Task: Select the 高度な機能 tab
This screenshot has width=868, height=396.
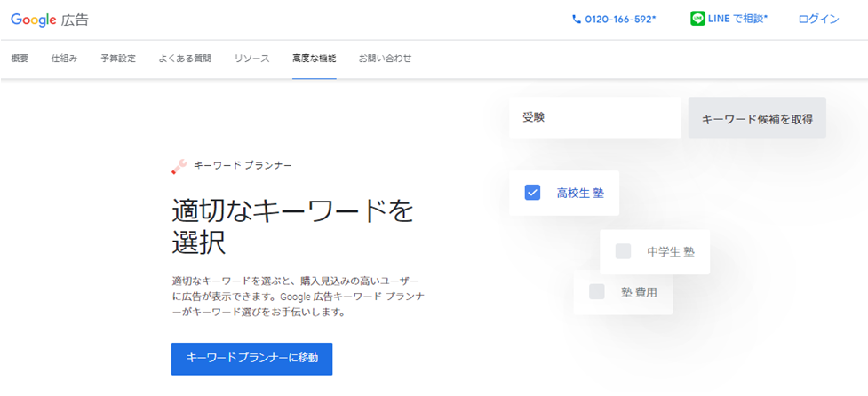Action: click(314, 58)
